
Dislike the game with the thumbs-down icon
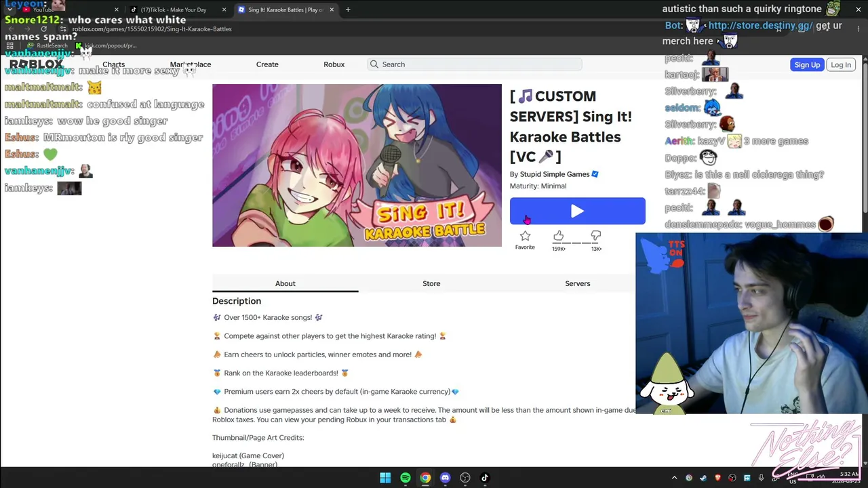[596, 236]
